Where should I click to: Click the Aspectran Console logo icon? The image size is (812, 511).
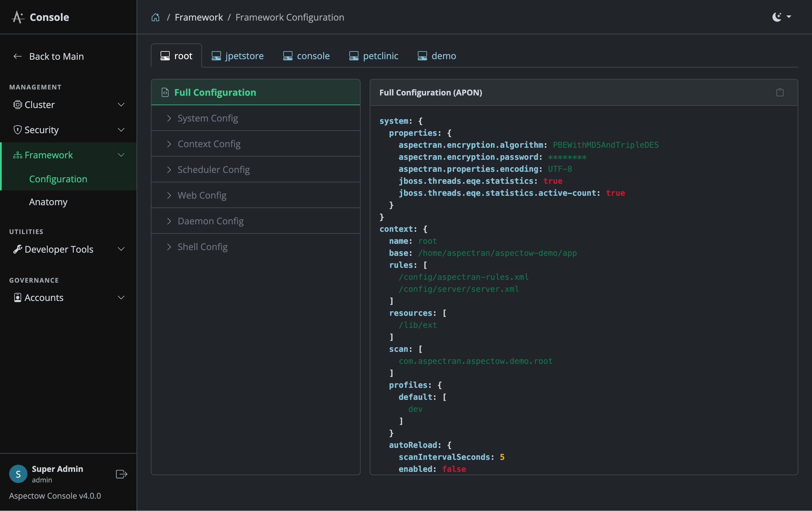point(18,17)
